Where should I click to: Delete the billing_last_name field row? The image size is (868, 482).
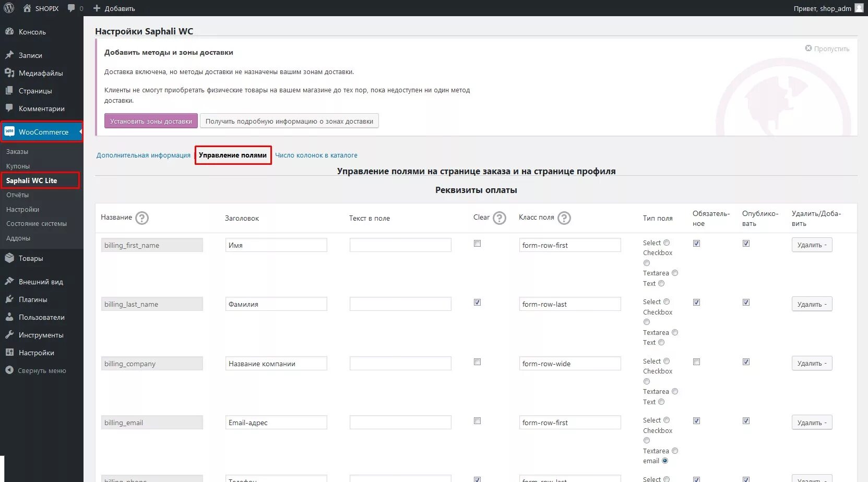[812, 304]
